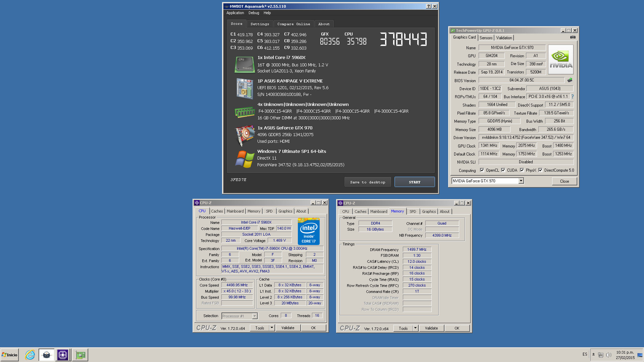
Task: Click the taskbar clock showing 10:31 p.m.
Action: point(625,355)
